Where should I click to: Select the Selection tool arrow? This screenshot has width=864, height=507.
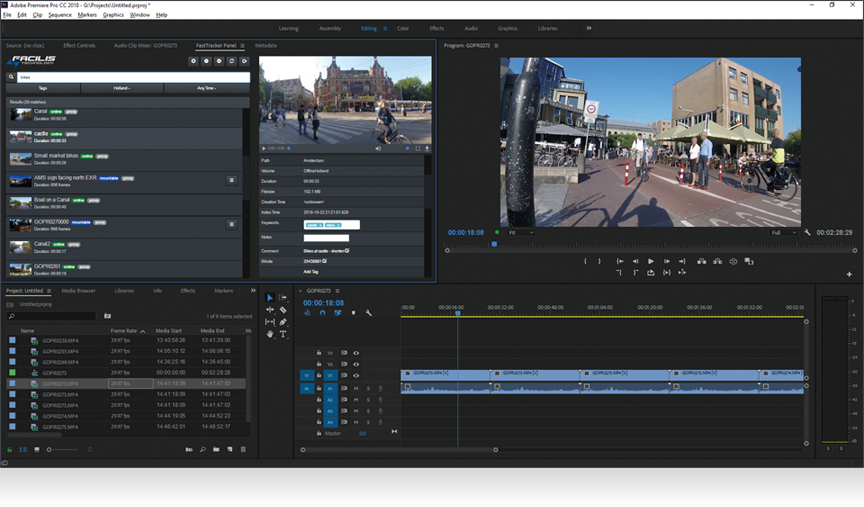pos(270,298)
